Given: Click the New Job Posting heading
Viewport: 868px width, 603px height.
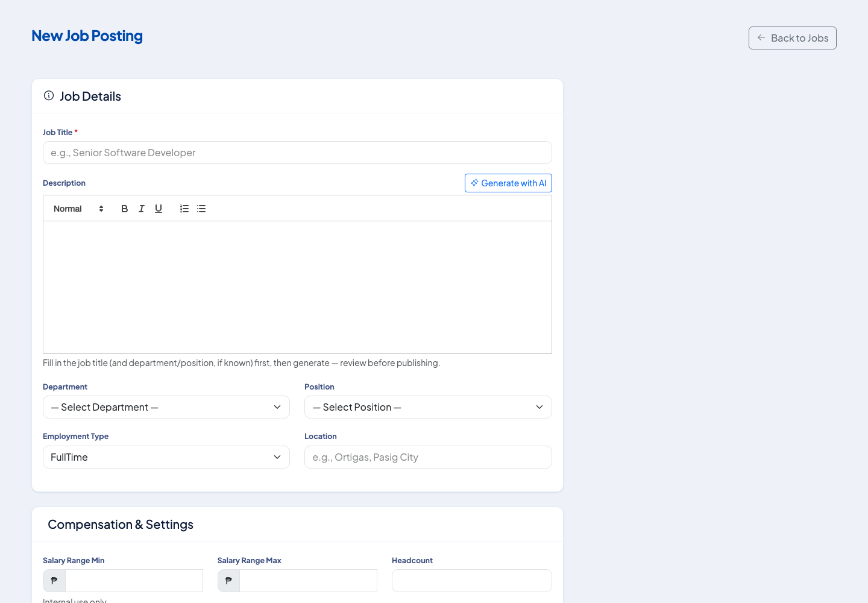Looking at the screenshot, I should click(87, 36).
